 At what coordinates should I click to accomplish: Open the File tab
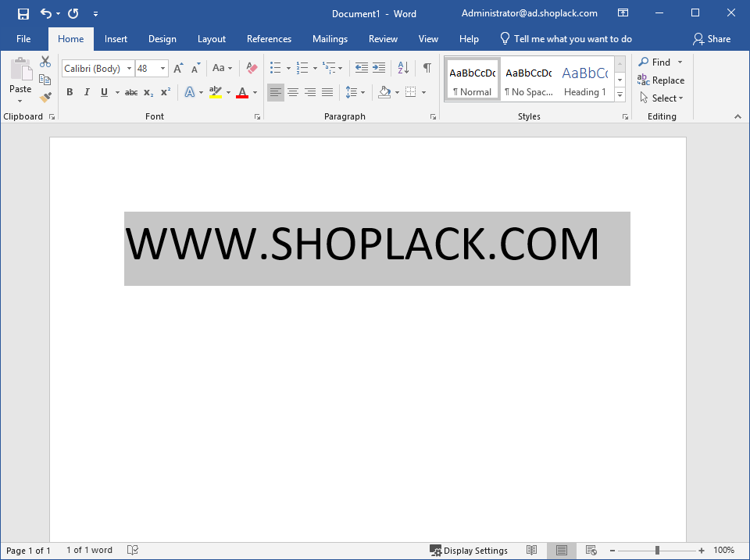tap(23, 39)
